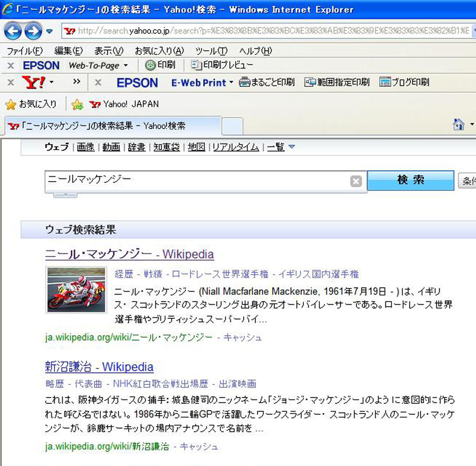476x466 pixels.
Task: Click the address bar URL field
Action: (x=267, y=31)
